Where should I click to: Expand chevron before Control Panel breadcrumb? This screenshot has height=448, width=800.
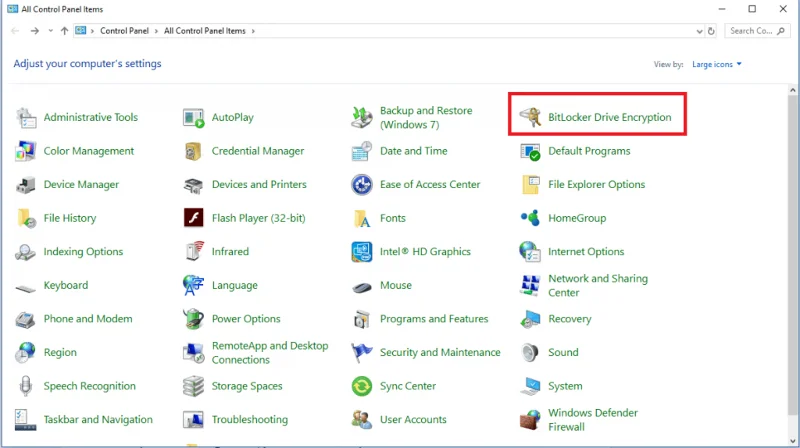(92, 31)
